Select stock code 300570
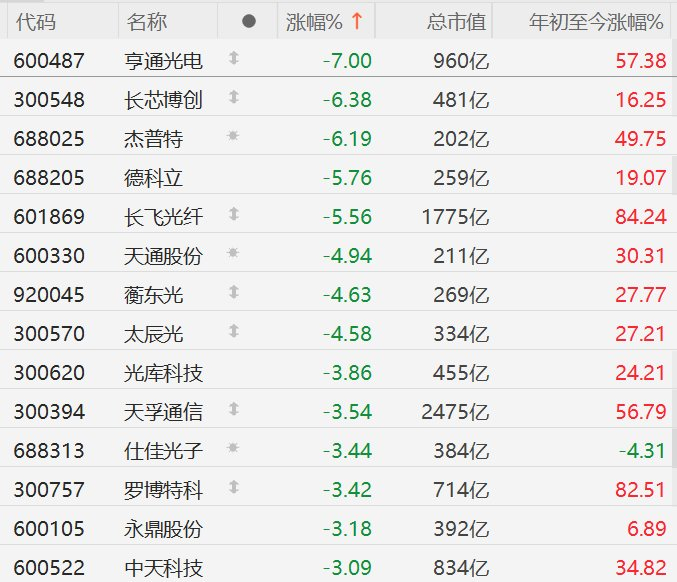Viewport: 677px width, 582px height. pos(49,334)
